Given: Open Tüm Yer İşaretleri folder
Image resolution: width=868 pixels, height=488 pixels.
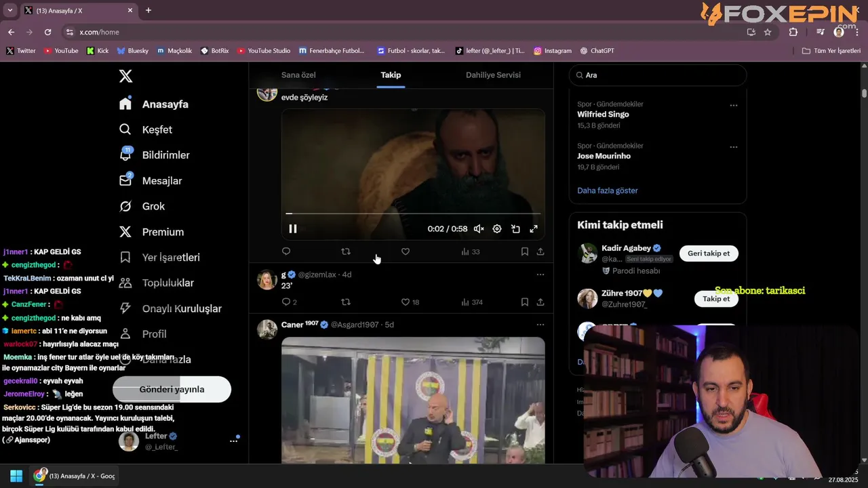Looking at the screenshot, I should pyautogui.click(x=831, y=51).
